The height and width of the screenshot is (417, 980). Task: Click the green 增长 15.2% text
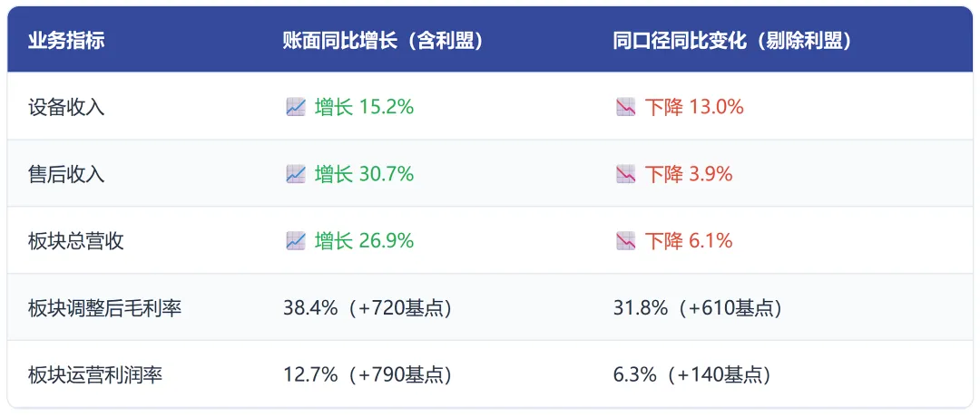[365, 107]
